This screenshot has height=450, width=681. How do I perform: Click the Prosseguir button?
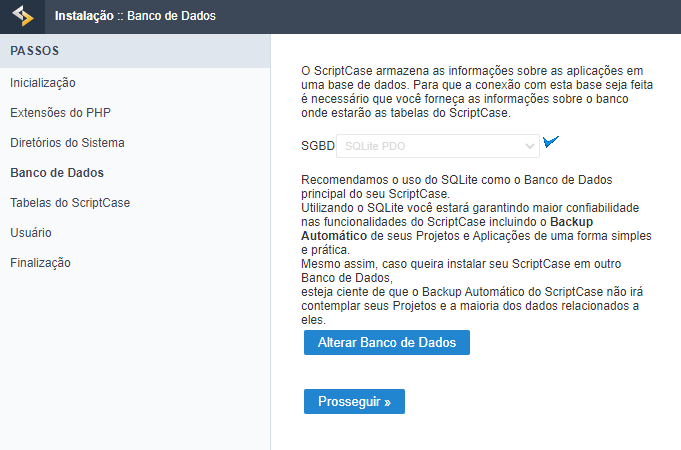(x=354, y=401)
